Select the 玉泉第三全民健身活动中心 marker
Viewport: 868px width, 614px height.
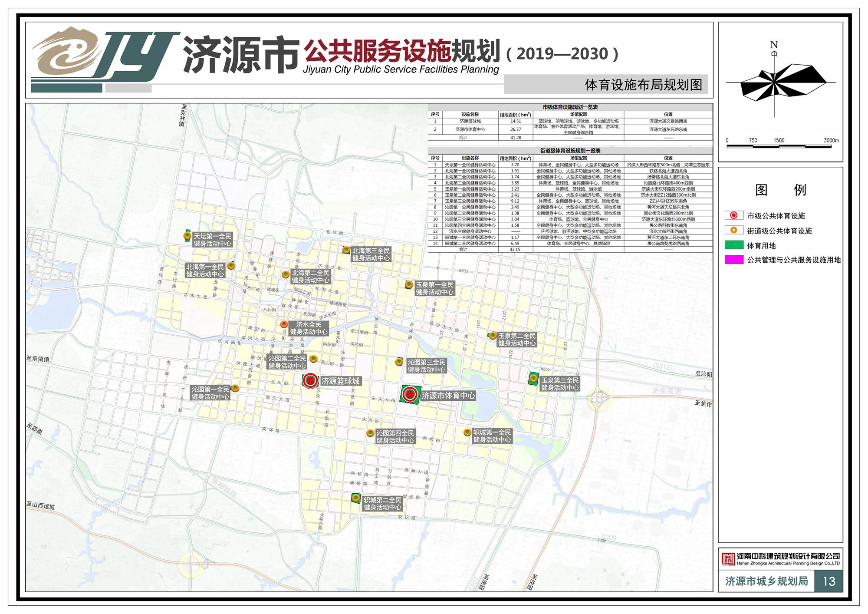pyautogui.click(x=533, y=378)
